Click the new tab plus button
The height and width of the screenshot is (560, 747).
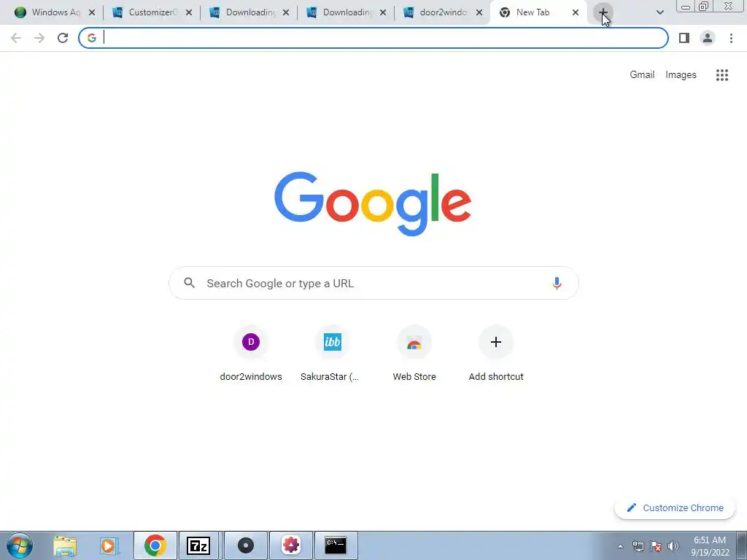click(x=603, y=12)
